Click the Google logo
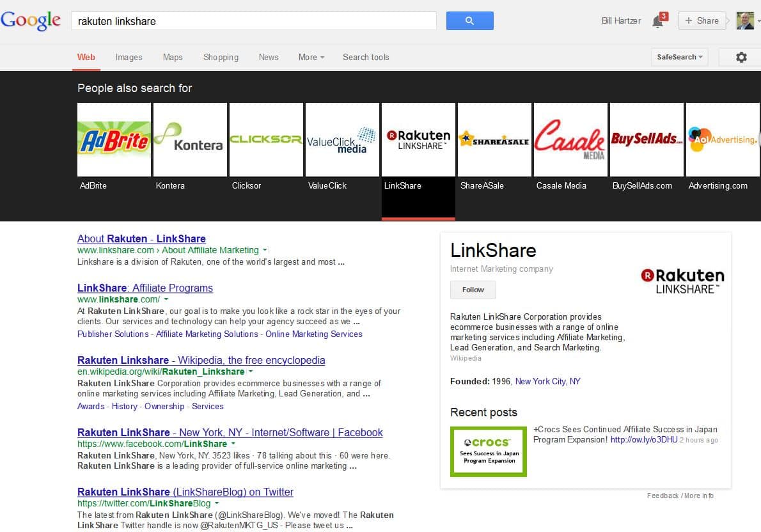Viewport: 761px width, 532px height. (31, 20)
